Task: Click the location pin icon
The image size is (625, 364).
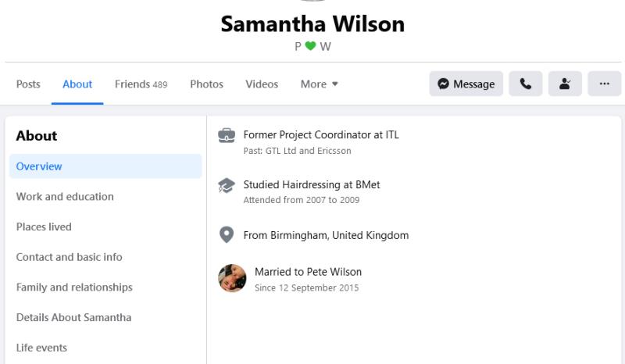Action: coord(226,235)
